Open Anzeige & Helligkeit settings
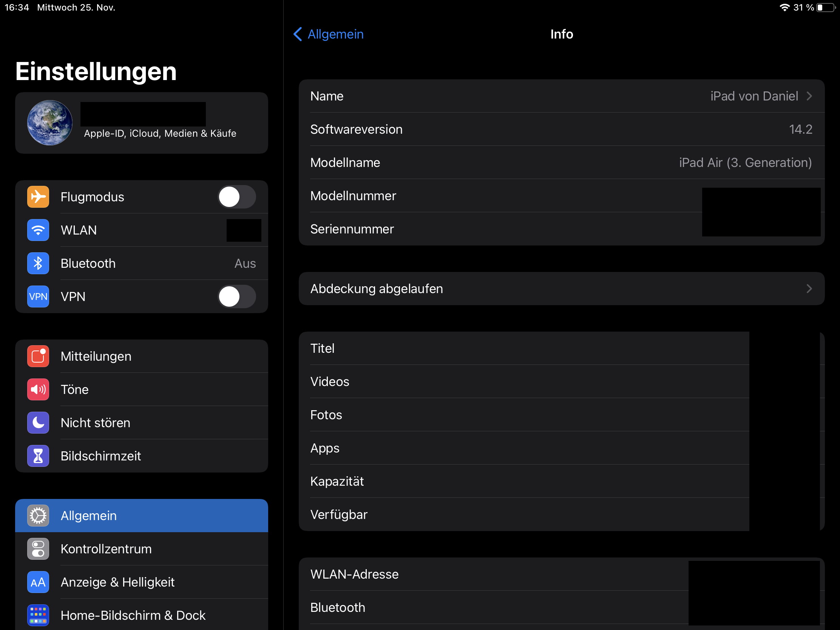Screen dimensions: 840x630 [x=118, y=582]
